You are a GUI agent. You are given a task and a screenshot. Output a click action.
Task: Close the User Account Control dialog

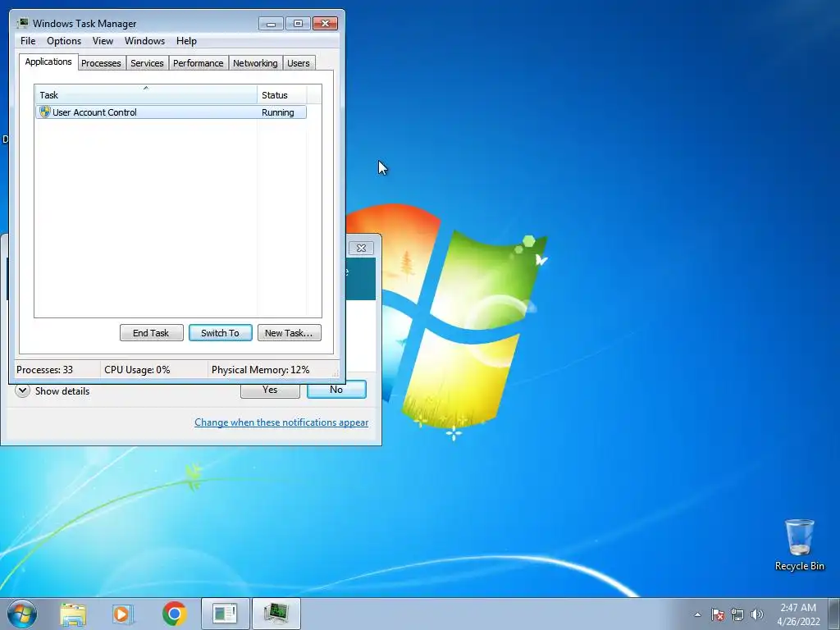361,248
